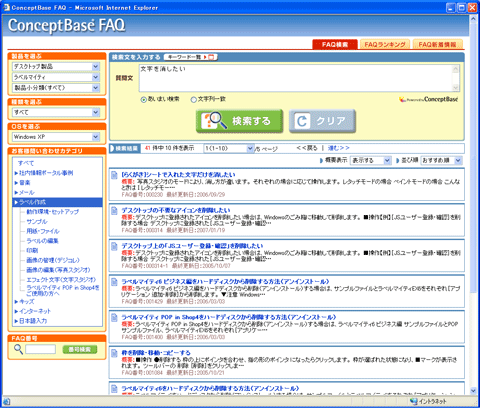Open the 枠を削除・移動・コピーする result
480x408 pixels.
(x=156, y=353)
